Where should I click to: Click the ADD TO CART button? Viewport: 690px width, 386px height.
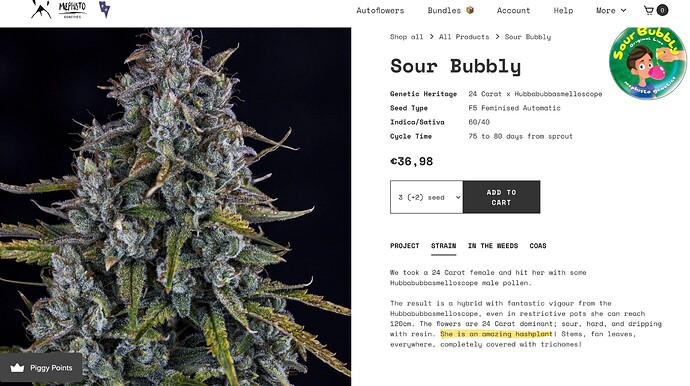501,197
